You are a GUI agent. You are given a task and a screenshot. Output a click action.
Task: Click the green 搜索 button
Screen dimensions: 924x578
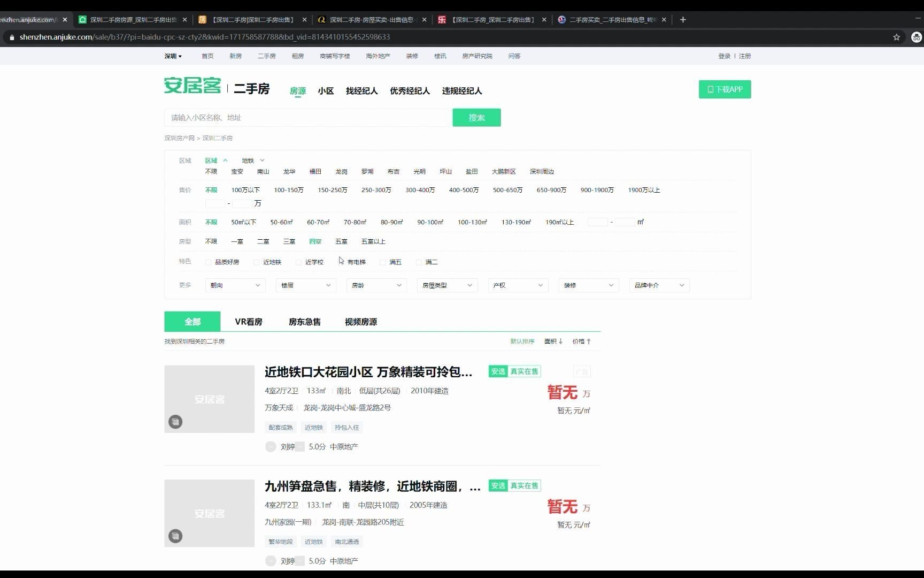[476, 118]
